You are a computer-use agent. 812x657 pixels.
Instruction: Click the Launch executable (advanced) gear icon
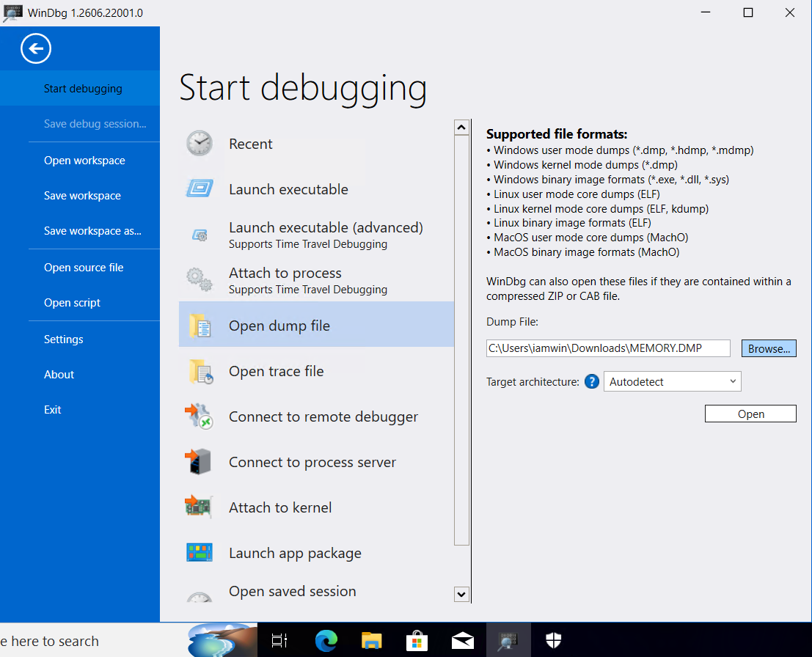200,235
